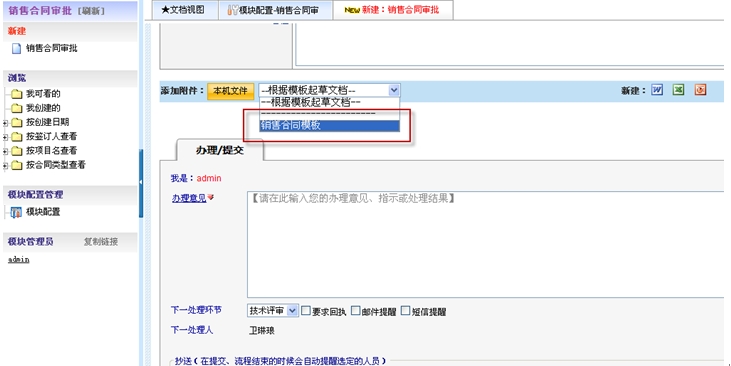Screen dimensions: 731x366
Task: Click the 卫琳琅 next handler name
Action: click(262, 331)
